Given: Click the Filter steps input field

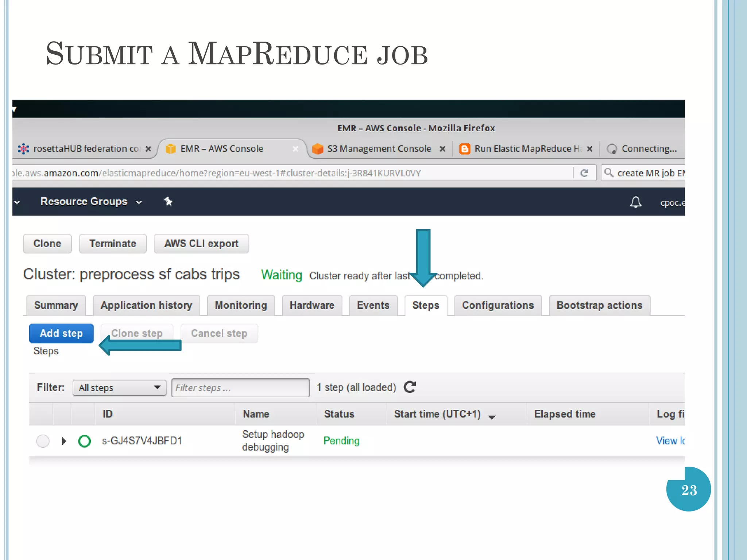Looking at the screenshot, I should click(x=241, y=388).
